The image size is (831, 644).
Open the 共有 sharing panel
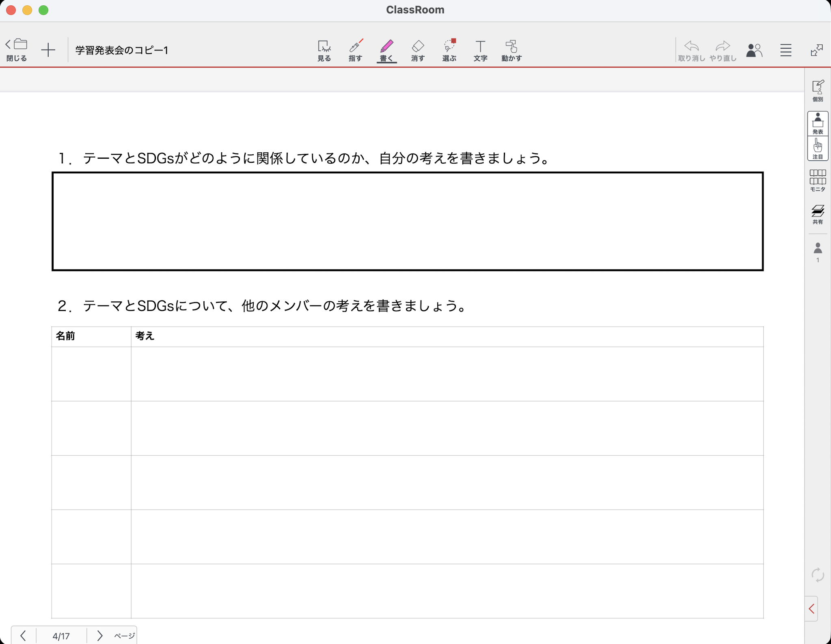pyautogui.click(x=818, y=214)
